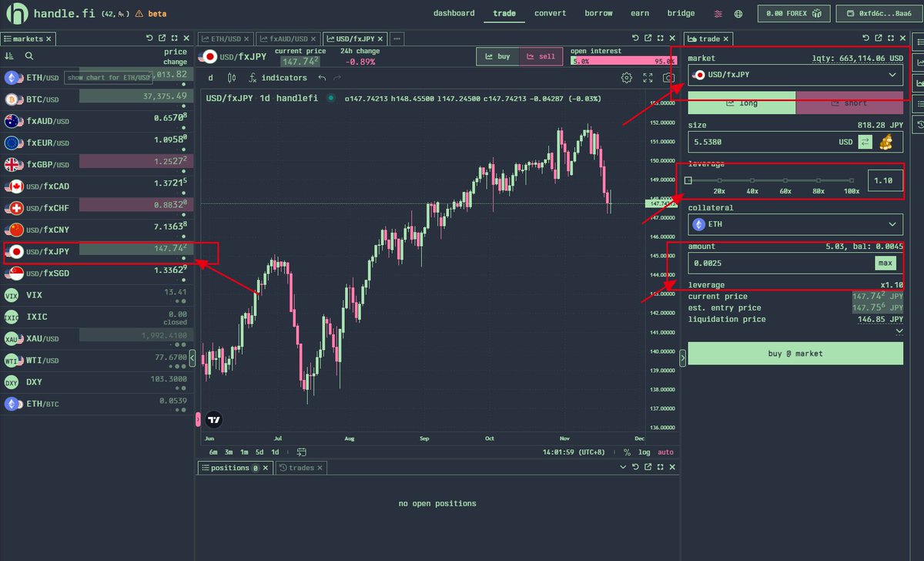Pop out the chart panel
Viewport: 924px width, 561px height.
click(648, 38)
